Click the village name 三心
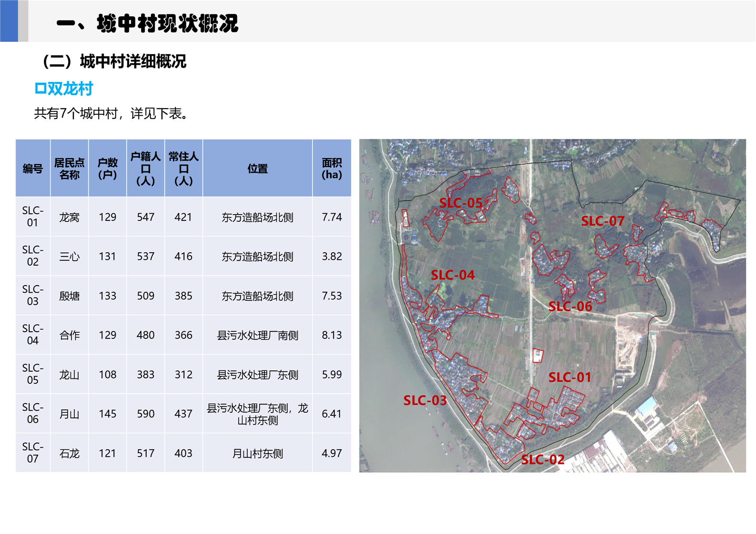 coord(70,257)
